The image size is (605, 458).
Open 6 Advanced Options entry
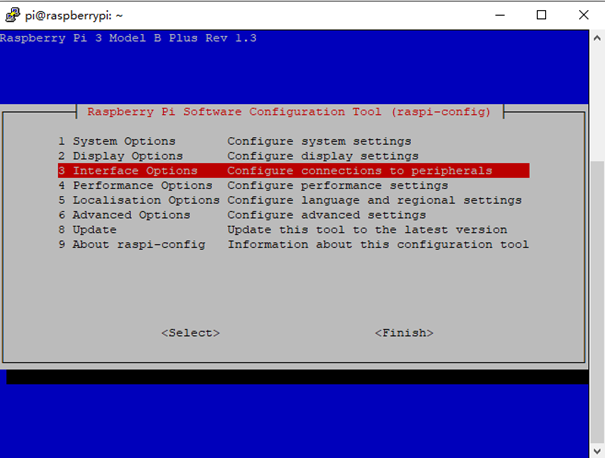[x=293, y=215]
